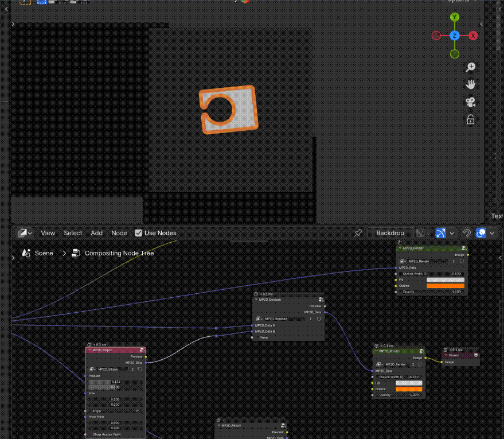This screenshot has width=504, height=439.
Task: Toggle the fake user shield on MP2D_Ellipse
Action: coord(140,369)
